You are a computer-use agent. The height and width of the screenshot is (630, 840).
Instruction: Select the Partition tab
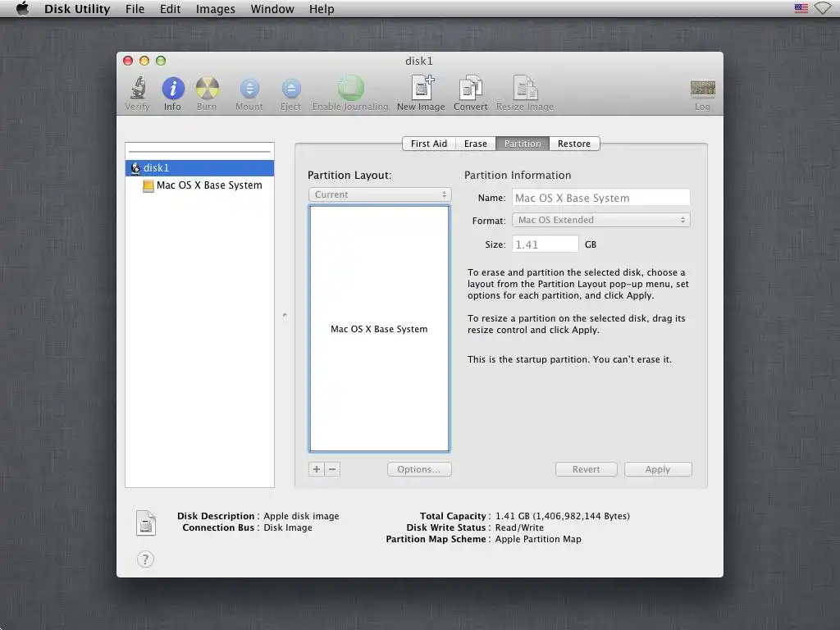523,144
